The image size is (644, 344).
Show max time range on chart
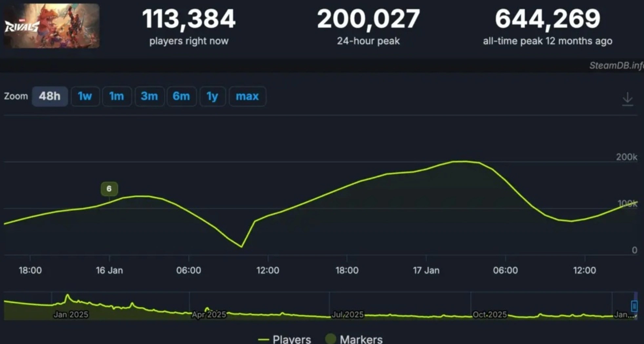point(247,96)
